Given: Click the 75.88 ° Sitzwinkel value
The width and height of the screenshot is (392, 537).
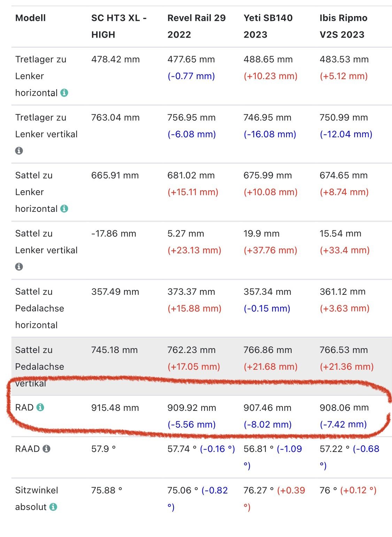Looking at the screenshot, I should pyautogui.click(x=107, y=490).
